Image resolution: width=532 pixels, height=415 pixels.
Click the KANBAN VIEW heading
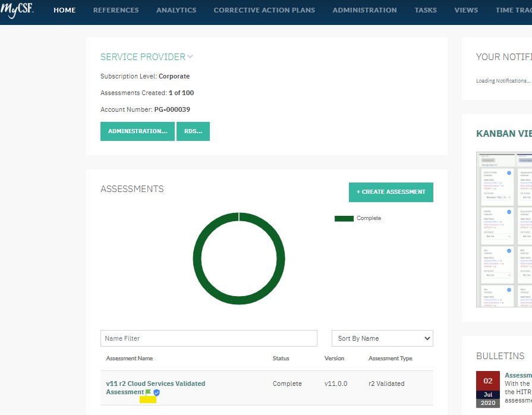(504, 134)
